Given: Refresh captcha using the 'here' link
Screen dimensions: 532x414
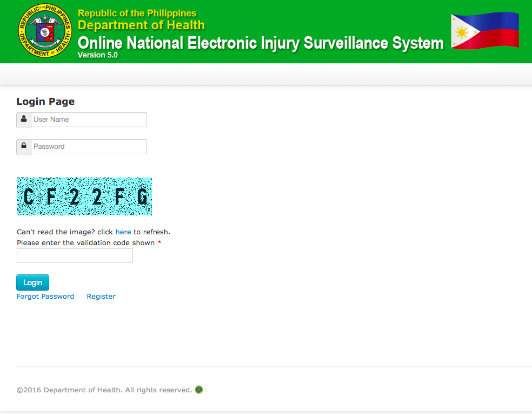Looking at the screenshot, I should click(123, 232).
